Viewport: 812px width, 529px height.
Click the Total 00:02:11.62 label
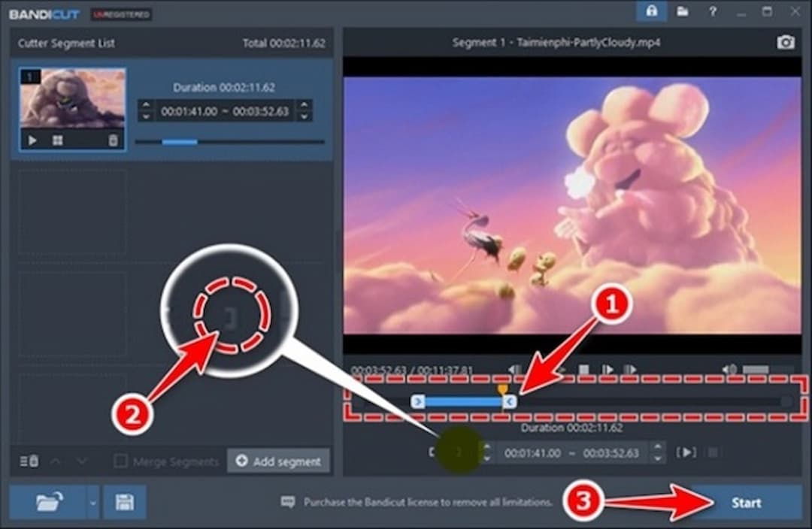point(284,43)
